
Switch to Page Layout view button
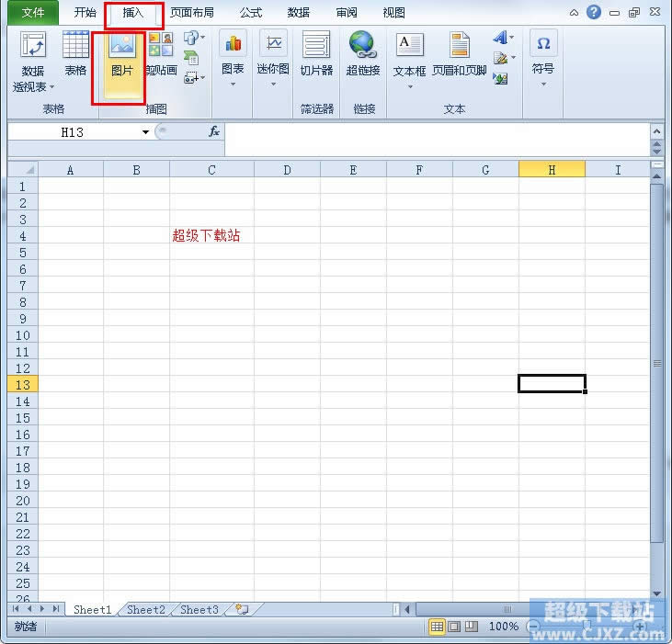454,627
